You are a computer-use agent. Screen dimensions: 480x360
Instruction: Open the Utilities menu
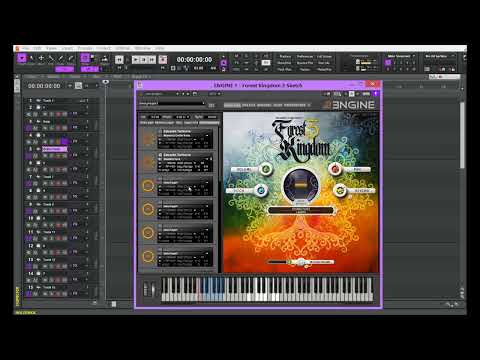tap(122, 48)
